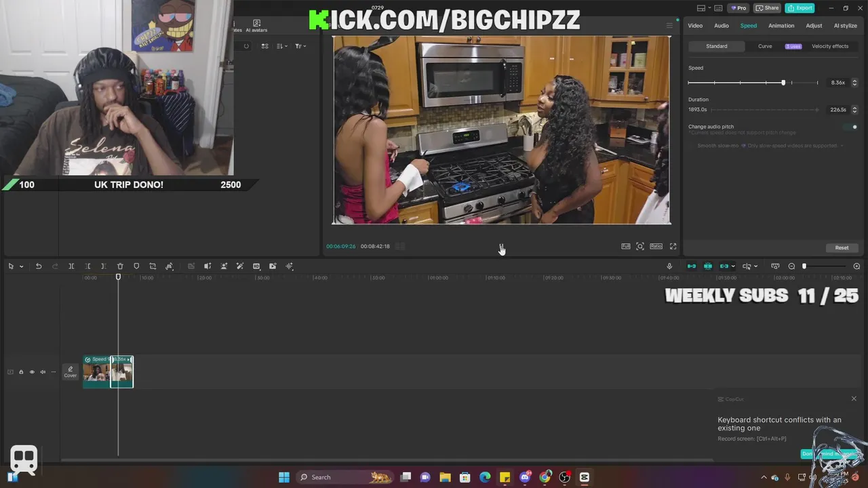
Task: Open the text-to-speech style tool icon
Action: click(x=170, y=266)
